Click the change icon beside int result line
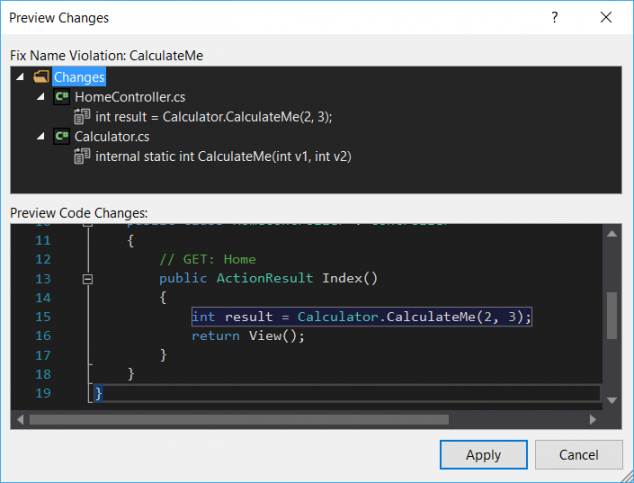The width and height of the screenshot is (634, 483). click(x=82, y=116)
